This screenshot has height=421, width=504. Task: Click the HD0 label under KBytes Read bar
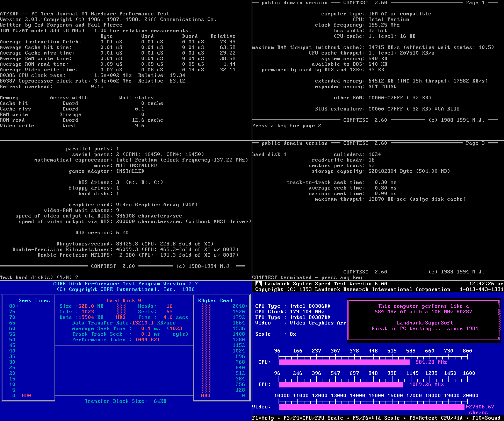[x=206, y=395]
